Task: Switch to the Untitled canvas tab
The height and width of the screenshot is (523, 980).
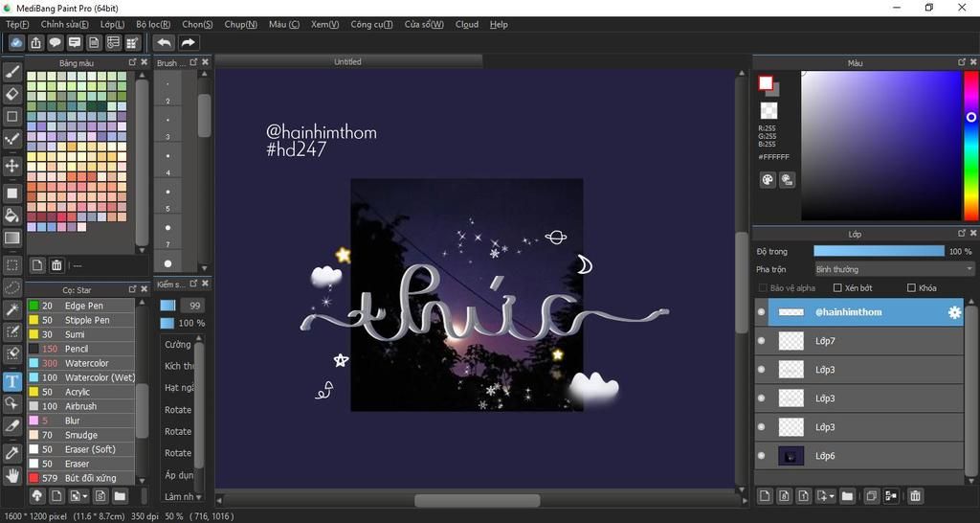Action: click(348, 61)
